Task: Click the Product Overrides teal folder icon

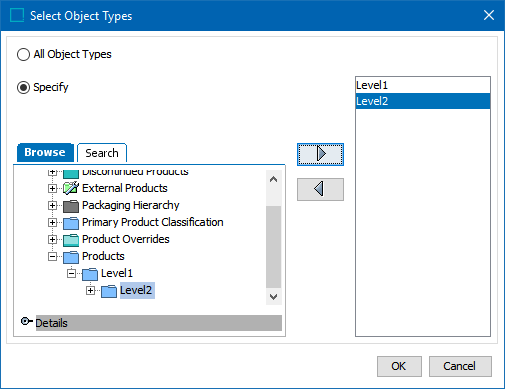Action: tap(71, 240)
